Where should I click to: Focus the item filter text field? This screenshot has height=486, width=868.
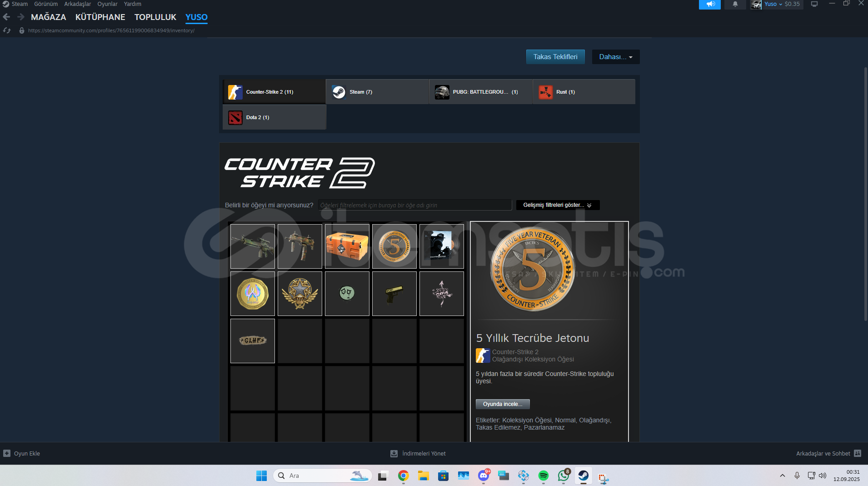(415, 205)
